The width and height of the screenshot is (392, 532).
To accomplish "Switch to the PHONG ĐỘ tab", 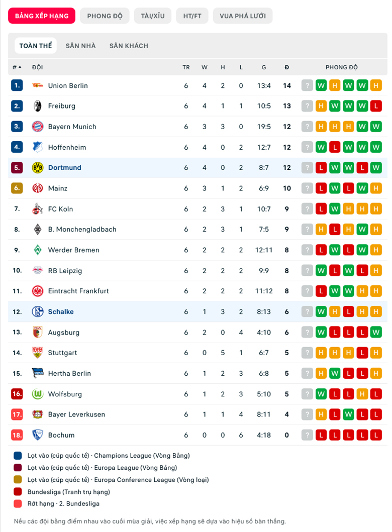I will 105,16.
